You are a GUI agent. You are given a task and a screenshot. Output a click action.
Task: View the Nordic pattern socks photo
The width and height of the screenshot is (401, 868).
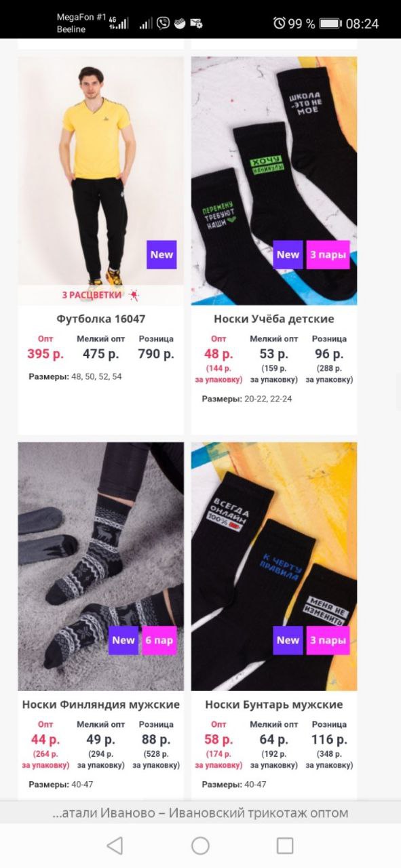click(x=100, y=566)
